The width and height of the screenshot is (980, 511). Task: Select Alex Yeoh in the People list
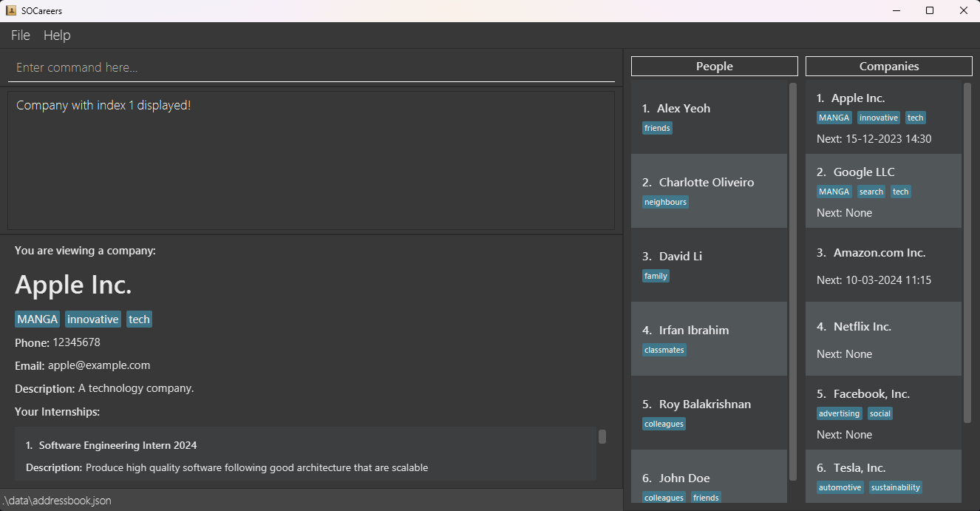[x=708, y=117]
